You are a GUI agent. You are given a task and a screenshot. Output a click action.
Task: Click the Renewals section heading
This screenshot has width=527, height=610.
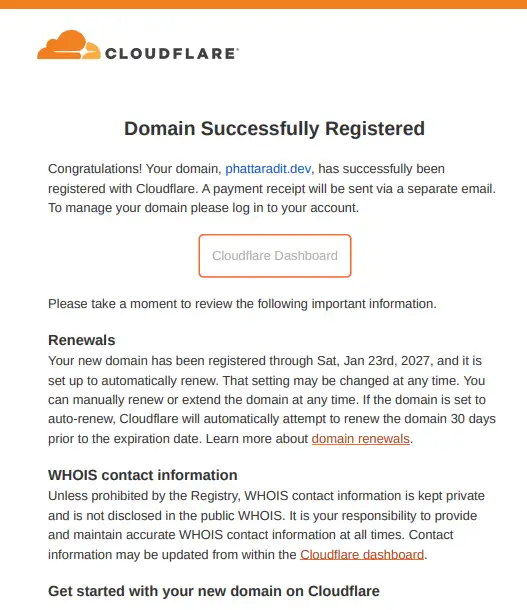click(82, 340)
